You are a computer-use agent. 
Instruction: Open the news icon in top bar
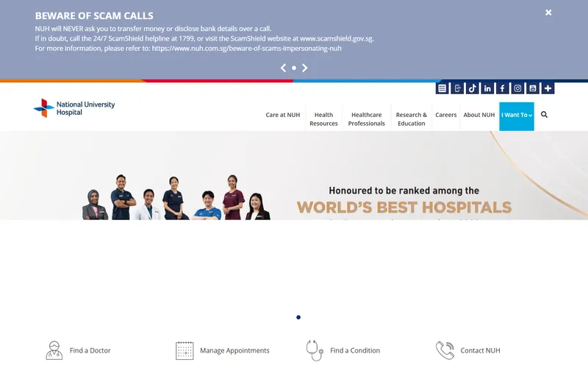click(x=442, y=88)
